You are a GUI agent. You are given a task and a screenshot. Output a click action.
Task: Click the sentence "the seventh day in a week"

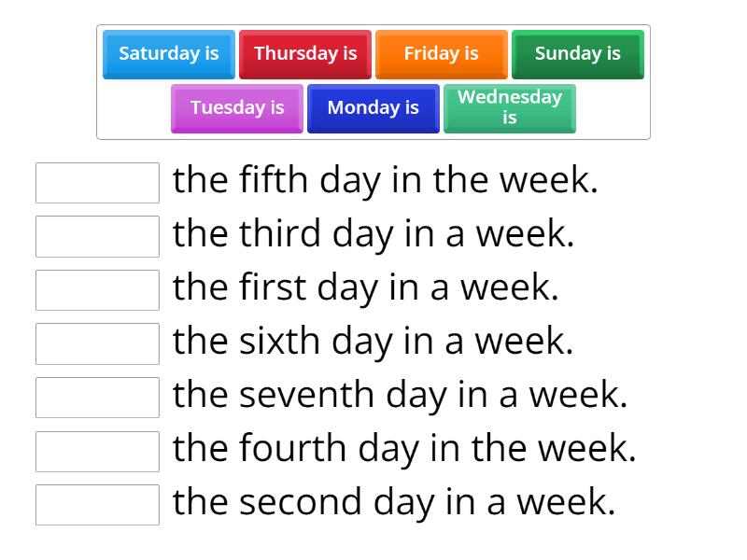click(x=402, y=395)
